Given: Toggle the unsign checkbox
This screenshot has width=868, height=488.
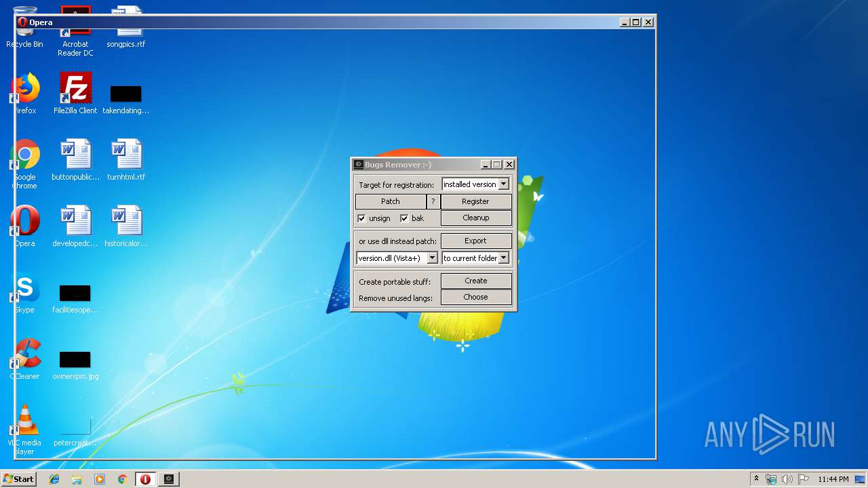Looking at the screenshot, I should 361,218.
